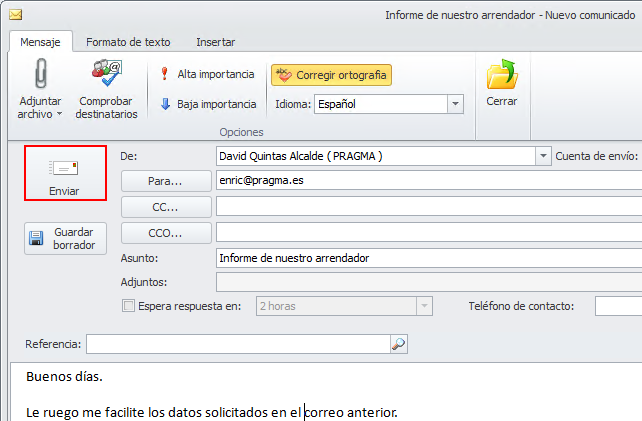Open Comprobar destinatarios tool
The height and width of the screenshot is (421, 642).
tap(104, 76)
